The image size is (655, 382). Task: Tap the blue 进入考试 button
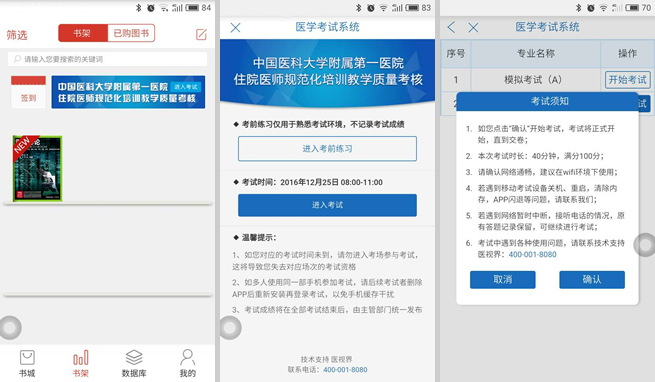pos(328,205)
